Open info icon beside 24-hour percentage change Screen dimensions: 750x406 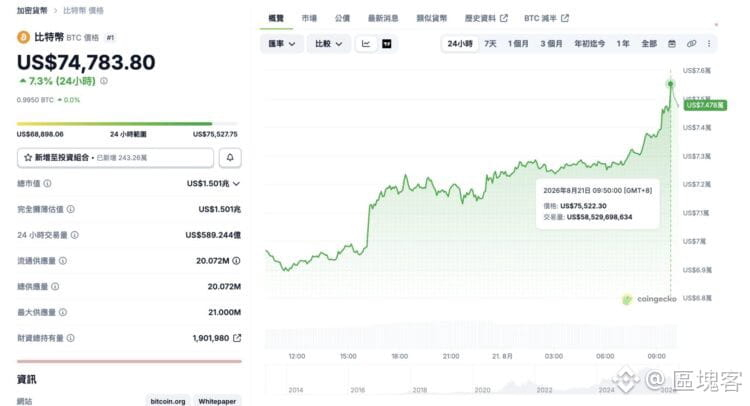point(104,81)
